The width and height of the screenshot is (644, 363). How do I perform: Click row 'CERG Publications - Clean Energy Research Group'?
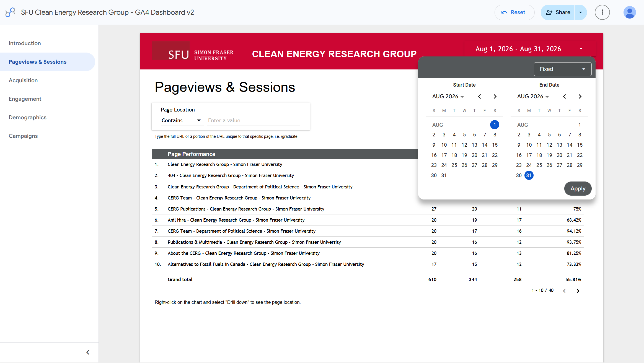pyautogui.click(x=246, y=209)
